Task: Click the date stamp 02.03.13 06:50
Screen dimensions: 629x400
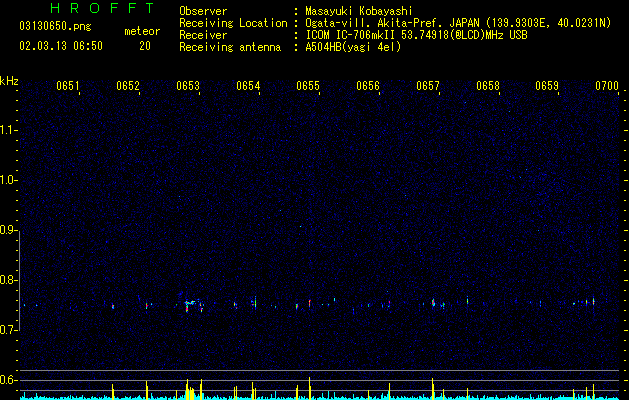Action: pos(61,46)
